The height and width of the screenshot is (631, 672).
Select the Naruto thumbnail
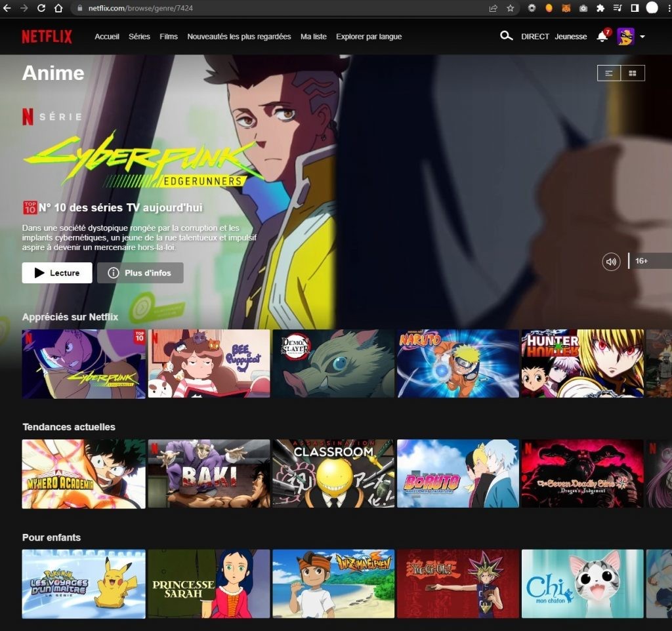pyautogui.click(x=457, y=363)
